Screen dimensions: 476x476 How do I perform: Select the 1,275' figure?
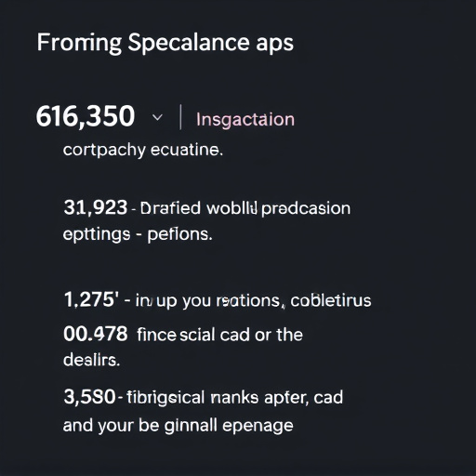point(91,299)
